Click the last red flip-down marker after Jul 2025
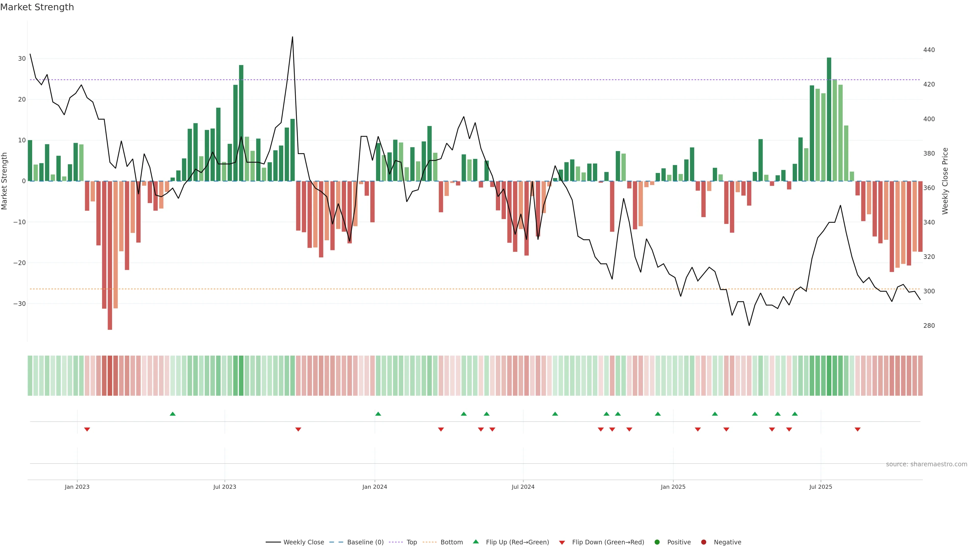 pyautogui.click(x=857, y=429)
